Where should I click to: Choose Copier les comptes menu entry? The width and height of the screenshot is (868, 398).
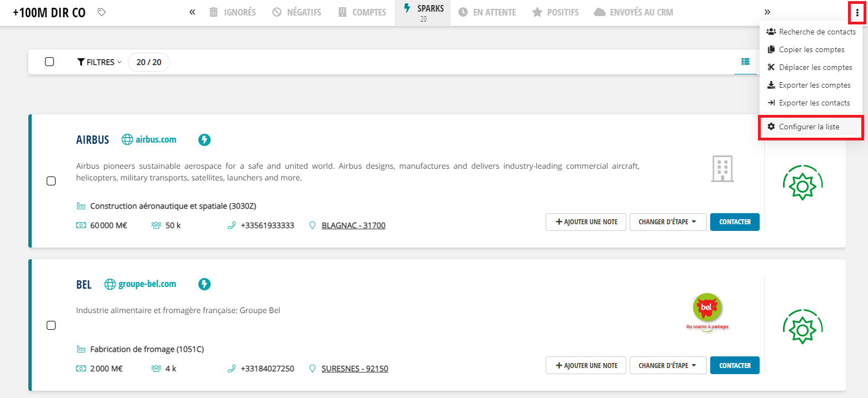pos(811,49)
